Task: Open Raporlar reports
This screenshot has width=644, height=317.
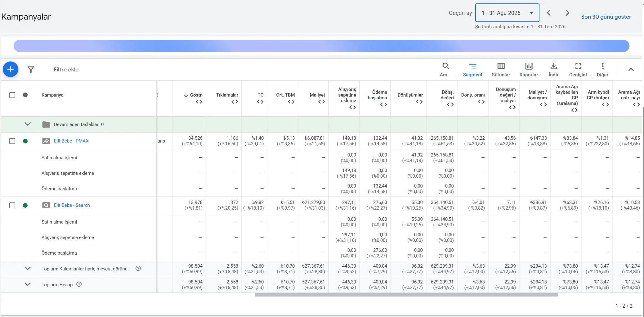Action: [x=529, y=70]
